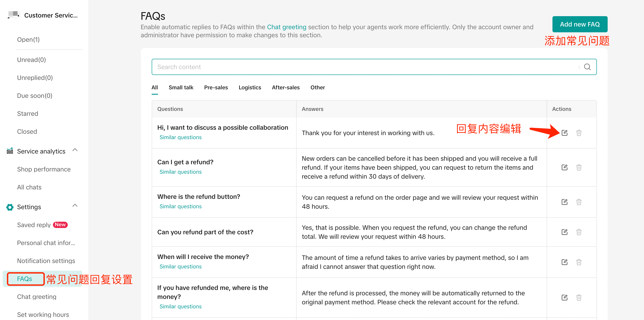644x320 pixels.
Task: Delete the 'Can I get a refund?' FAQ
Action: coord(578,167)
